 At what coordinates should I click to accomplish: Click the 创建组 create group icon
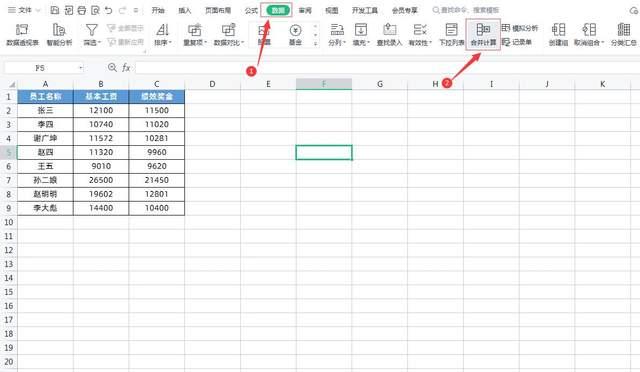tap(558, 34)
